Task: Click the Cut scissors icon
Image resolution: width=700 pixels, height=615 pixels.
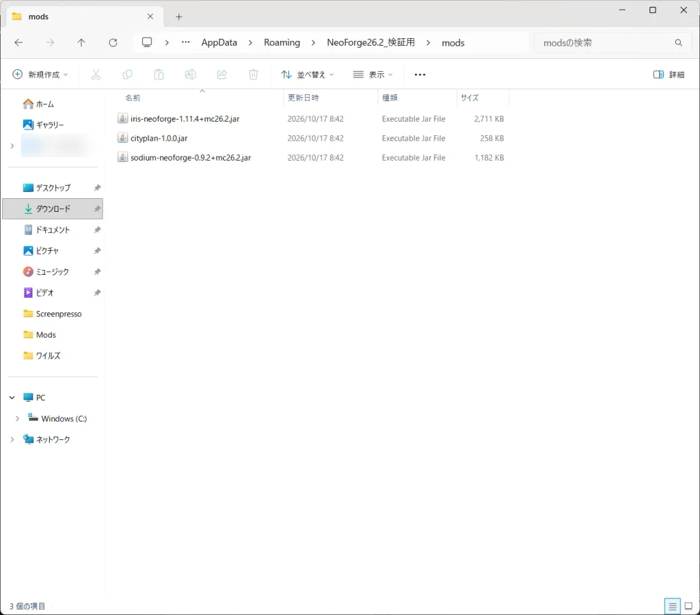Action: tap(96, 74)
